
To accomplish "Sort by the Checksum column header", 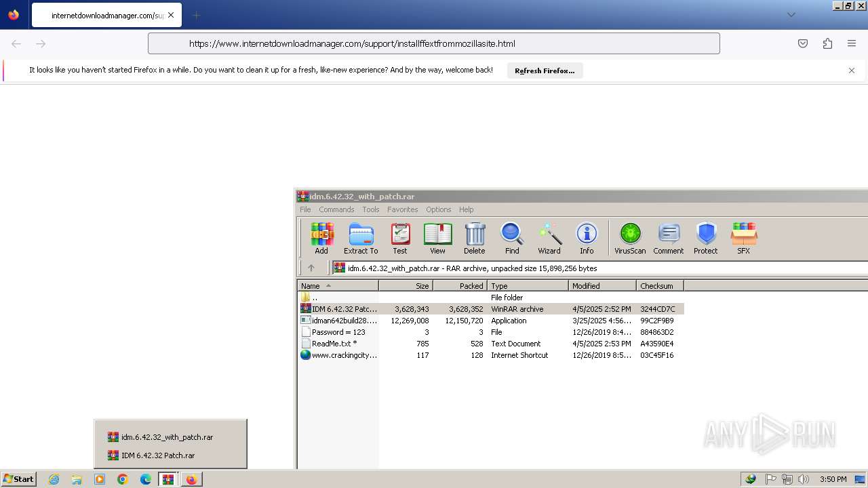I will [x=660, y=286].
